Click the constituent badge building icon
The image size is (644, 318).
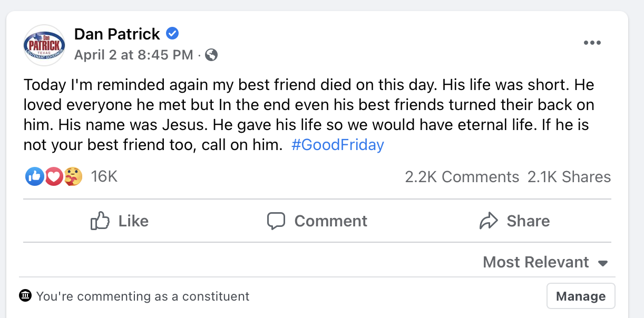[x=25, y=296]
